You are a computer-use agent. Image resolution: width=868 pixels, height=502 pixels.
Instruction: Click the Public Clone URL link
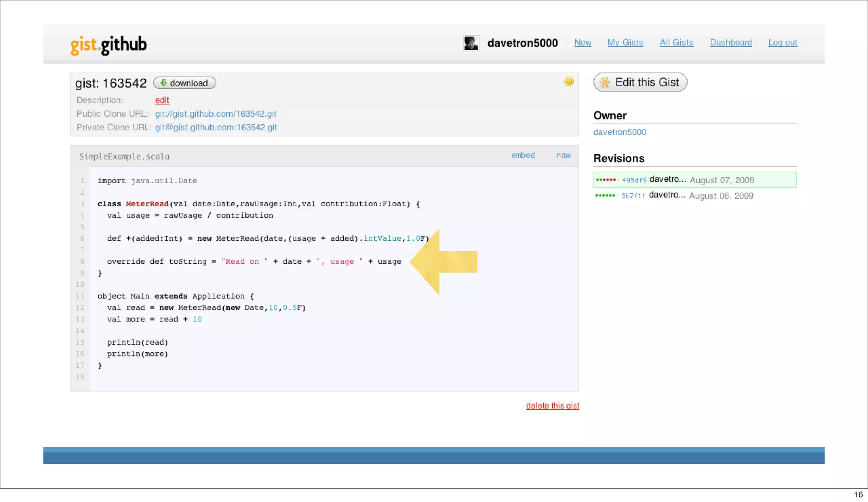[216, 114]
